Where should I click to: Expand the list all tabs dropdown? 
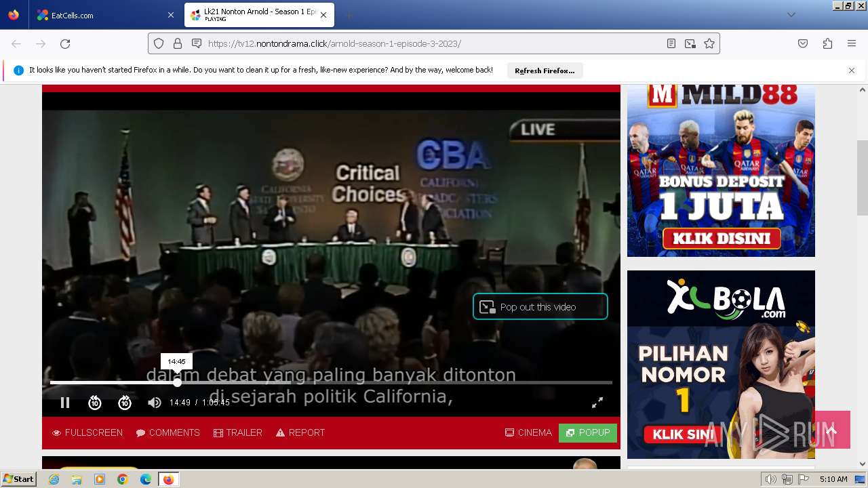coord(791,15)
